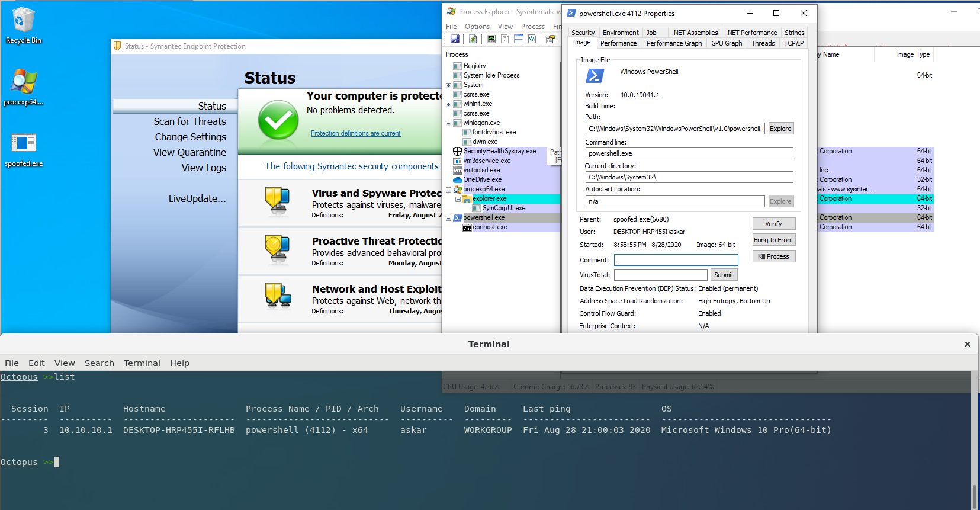Click the Network and Host Exploit shield icon

tap(278, 296)
